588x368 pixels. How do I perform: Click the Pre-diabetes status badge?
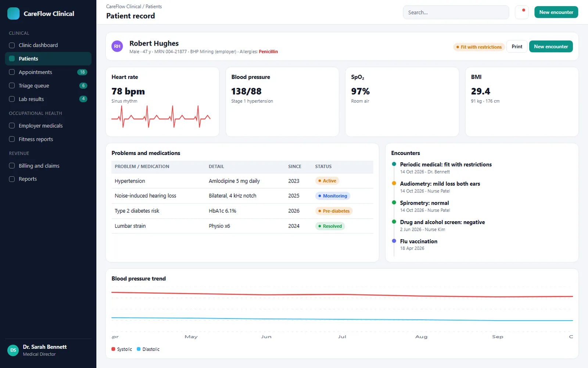(334, 211)
